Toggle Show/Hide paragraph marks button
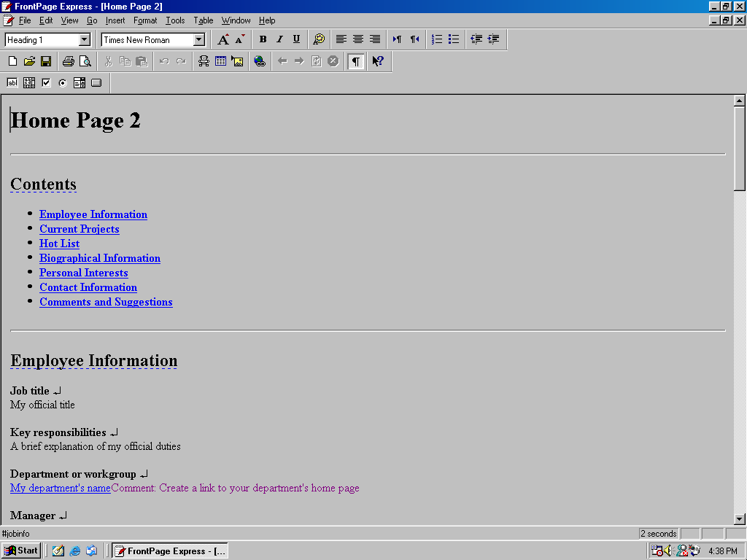This screenshot has width=747, height=560. (x=355, y=61)
